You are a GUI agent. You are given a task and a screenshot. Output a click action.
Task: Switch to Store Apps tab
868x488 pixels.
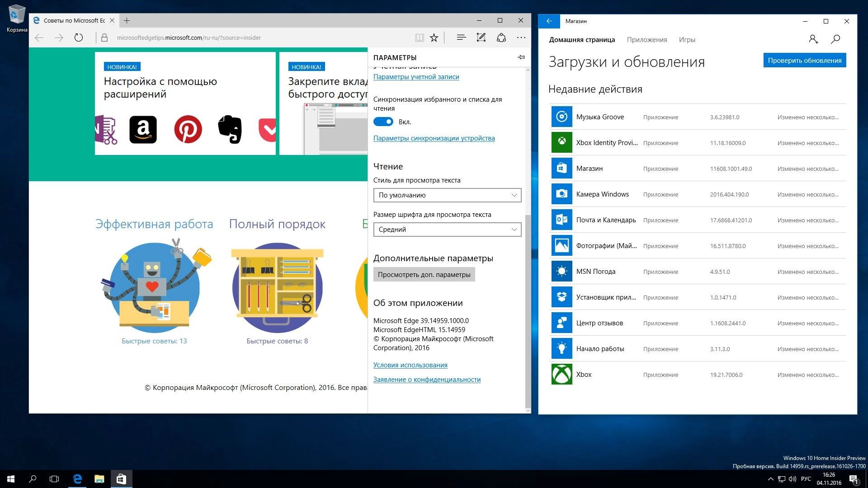647,40
